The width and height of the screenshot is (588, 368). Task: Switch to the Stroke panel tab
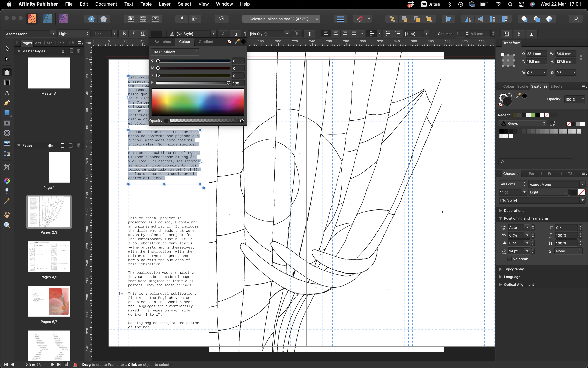point(522,86)
